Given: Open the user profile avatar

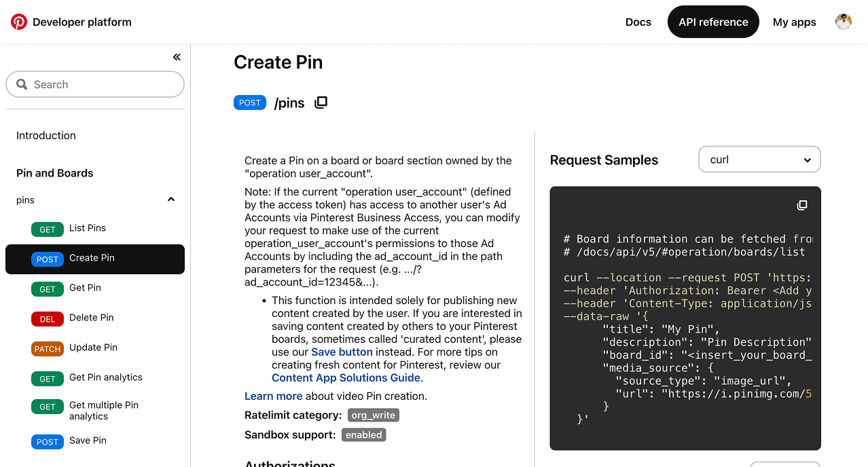Looking at the screenshot, I should coord(844,22).
